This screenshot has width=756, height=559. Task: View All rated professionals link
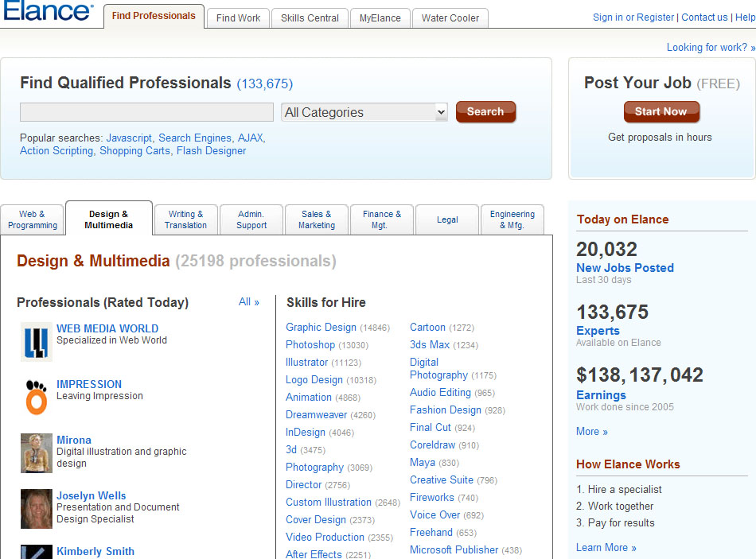248,302
